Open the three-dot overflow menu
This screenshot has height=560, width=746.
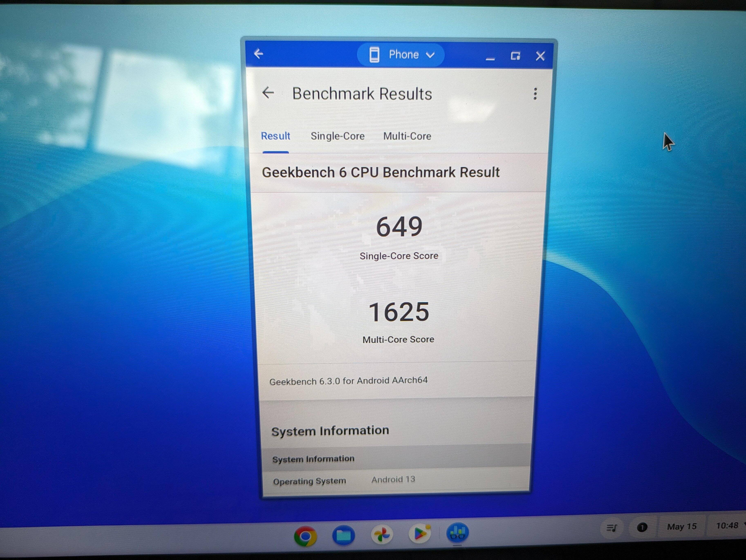[535, 94]
